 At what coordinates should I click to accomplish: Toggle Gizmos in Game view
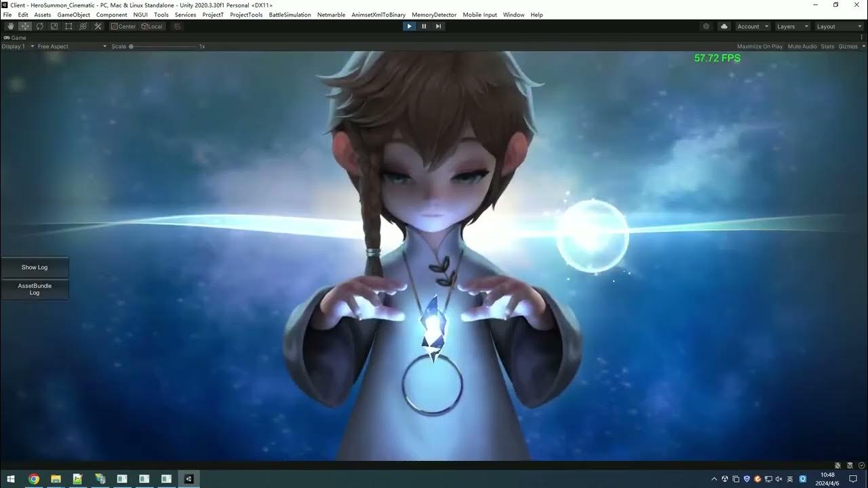848,46
